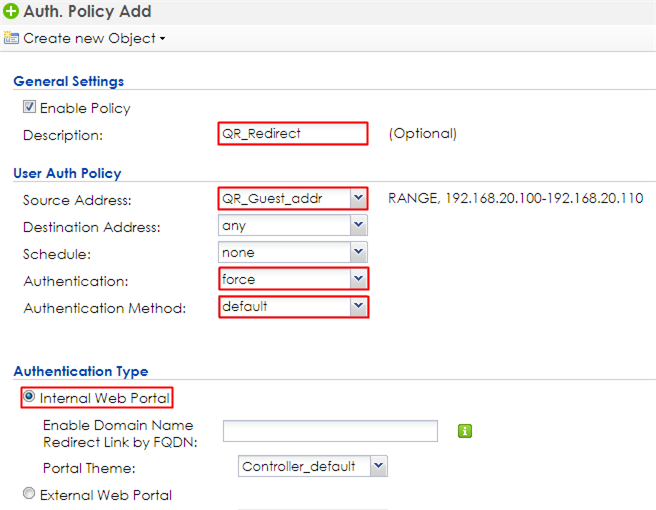Click the Authentication Type section heading
This screenshot has width=656, height=510.
[x=81, y=371]
